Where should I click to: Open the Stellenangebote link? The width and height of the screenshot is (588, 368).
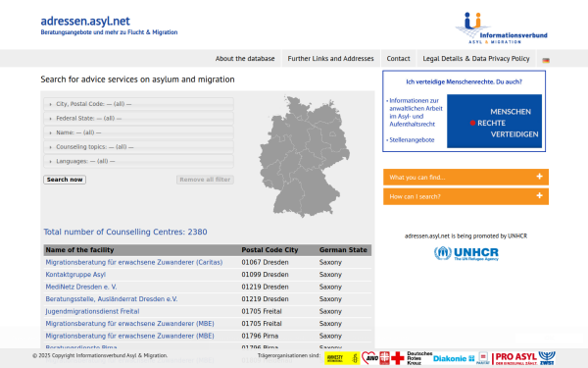coord(412,139)
